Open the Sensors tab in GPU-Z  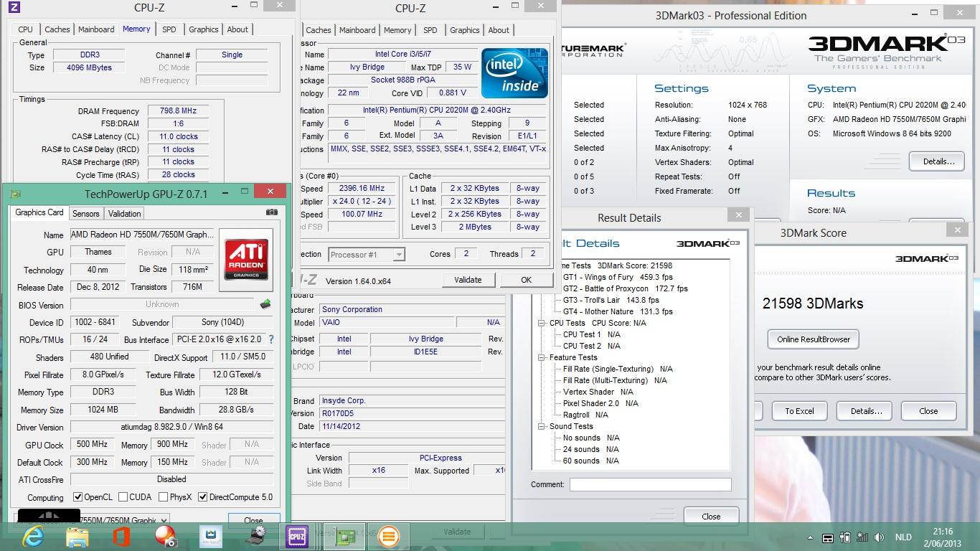tap(86, 214)
